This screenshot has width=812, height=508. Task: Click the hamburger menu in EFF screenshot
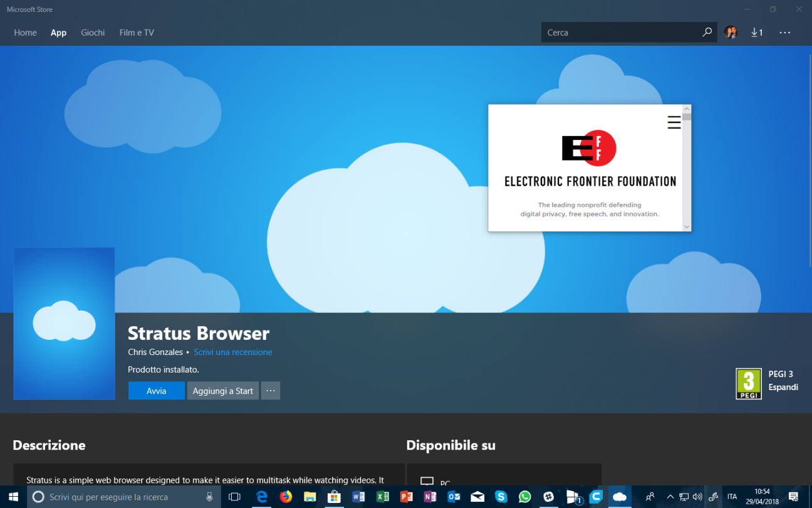pos(674,122)
